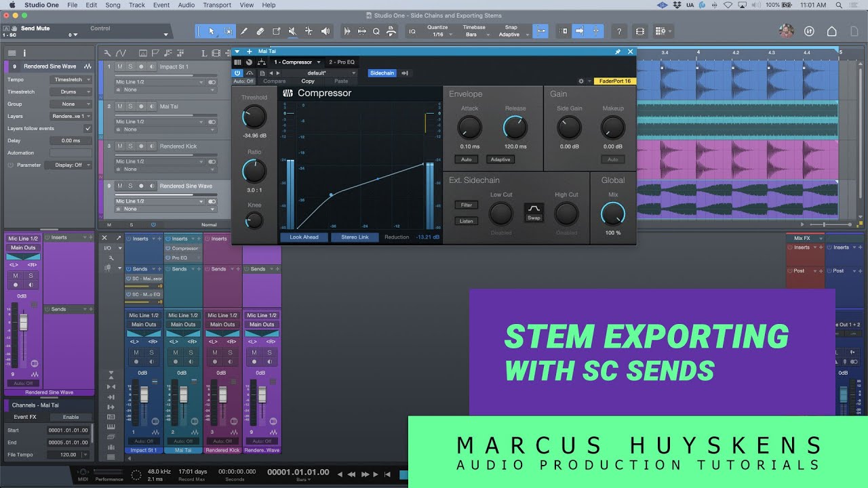868x488 pixels.
Task: Record-arm the Rendered Kick track
Action: (x=141, y=146)
